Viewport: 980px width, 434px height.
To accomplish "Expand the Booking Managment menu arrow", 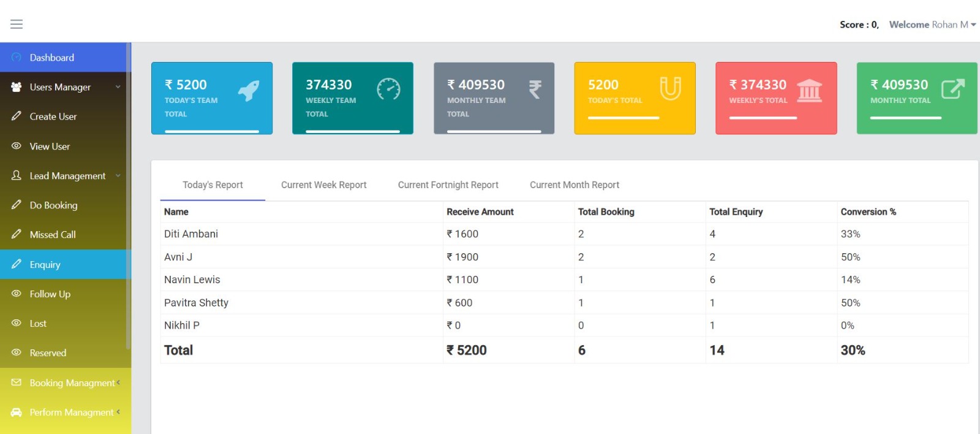I will coord(118,383).
